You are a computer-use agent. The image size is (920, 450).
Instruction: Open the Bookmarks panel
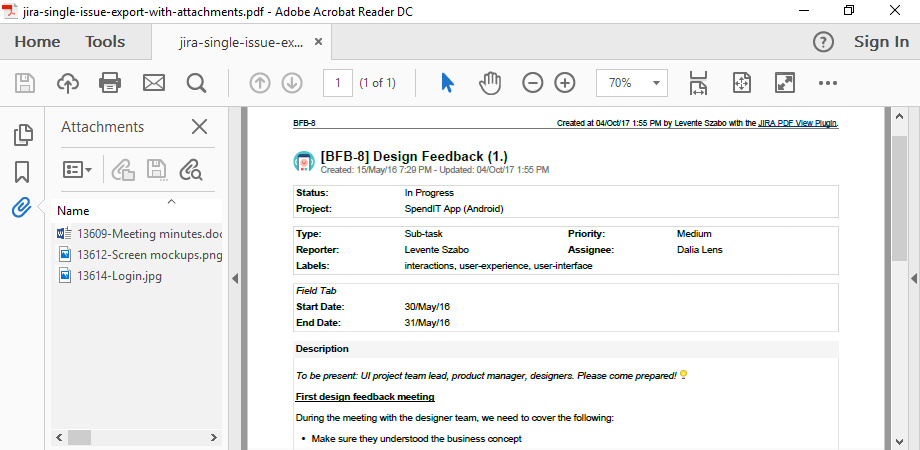coord(22,172)
